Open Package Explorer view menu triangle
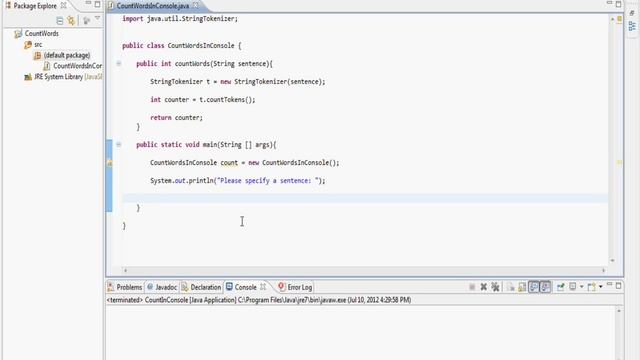The height and width of the screenshot is (360, 640). (98, 18)
